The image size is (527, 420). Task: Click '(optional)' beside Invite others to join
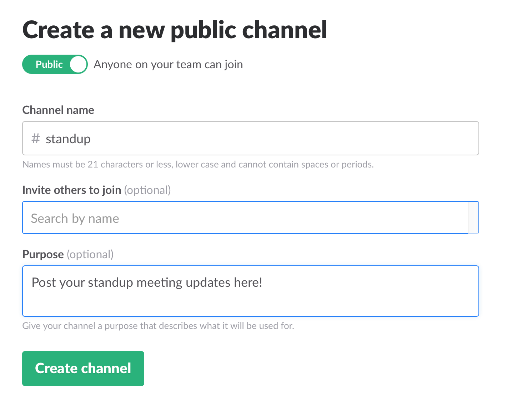pyautogui.click(x=147, y=190)
